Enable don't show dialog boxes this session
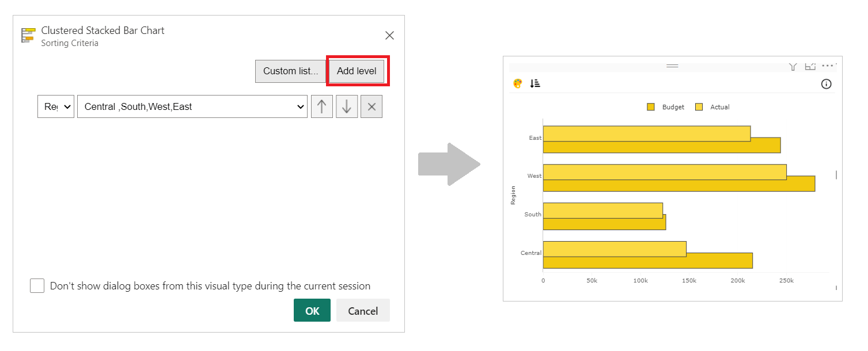868x351 pixels. (x=37, y=285)
